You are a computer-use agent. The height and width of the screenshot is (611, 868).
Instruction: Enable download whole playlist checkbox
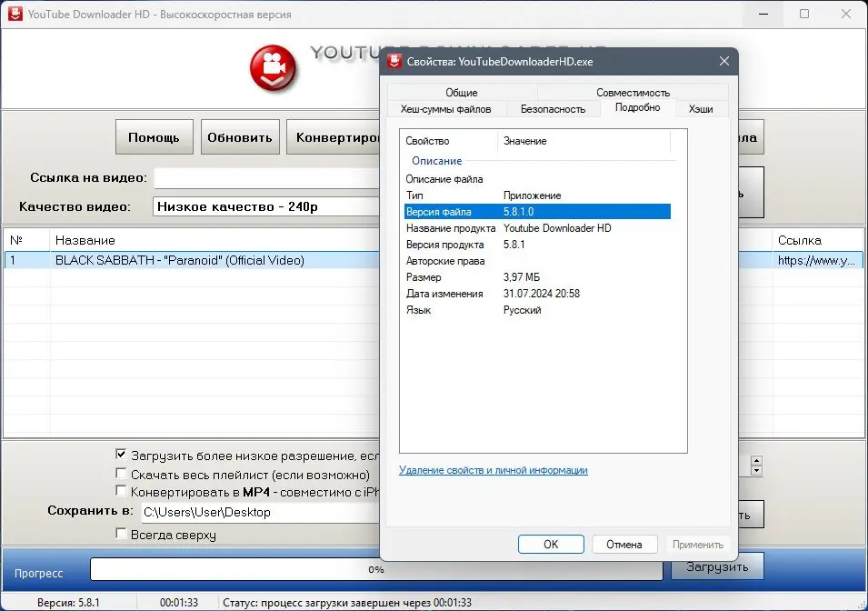pyautogui.click(x=121, y=473)
